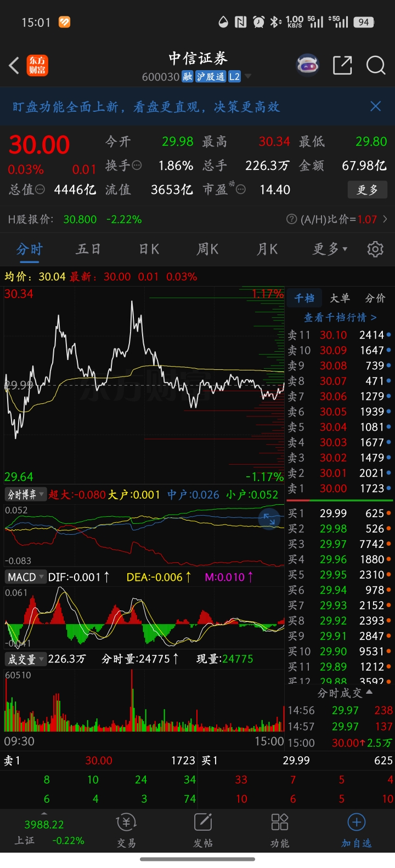Open the (A/H)比价 help icon

pos(292,219)
